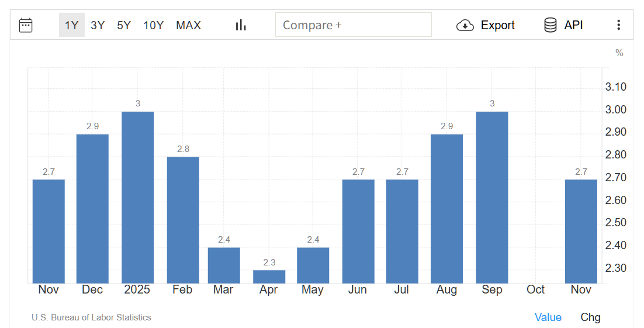Screen dimensions: 644x328
Task: Select the 10Y time range
Action: pos(153,25)
